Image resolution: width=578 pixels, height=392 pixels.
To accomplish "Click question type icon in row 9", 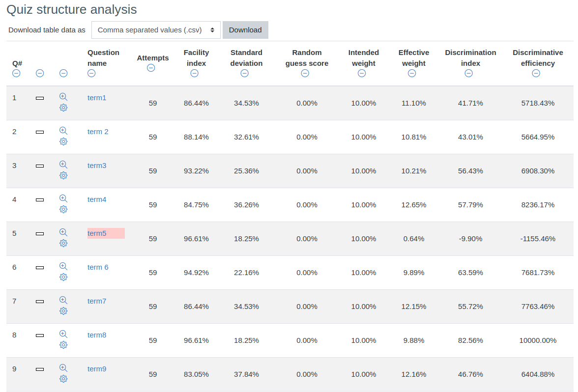I will pyautogui.click(x=40, y=369).
